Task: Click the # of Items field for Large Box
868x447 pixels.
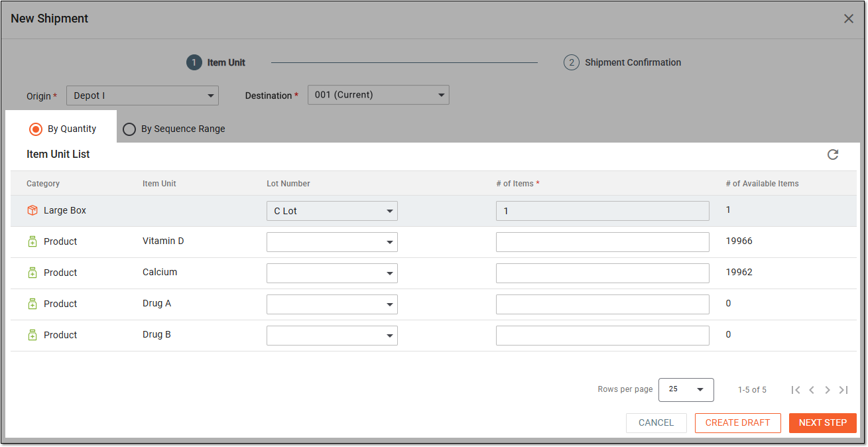Action: 603,211
